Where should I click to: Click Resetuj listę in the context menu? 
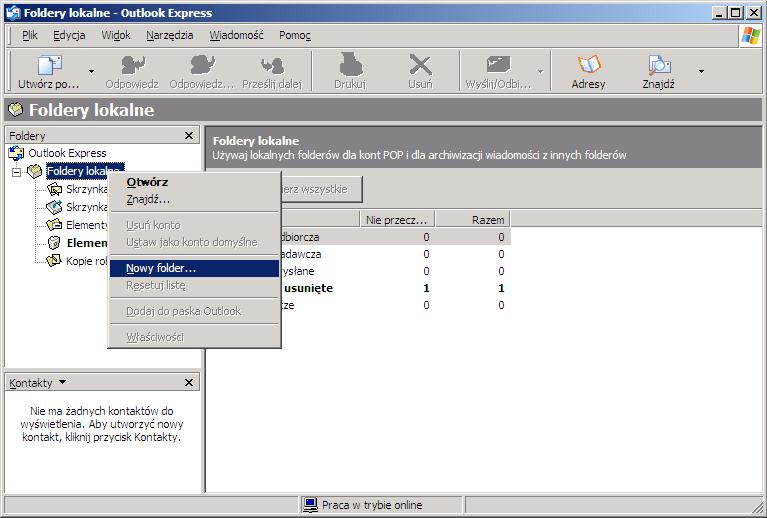(x=194, y=285)
